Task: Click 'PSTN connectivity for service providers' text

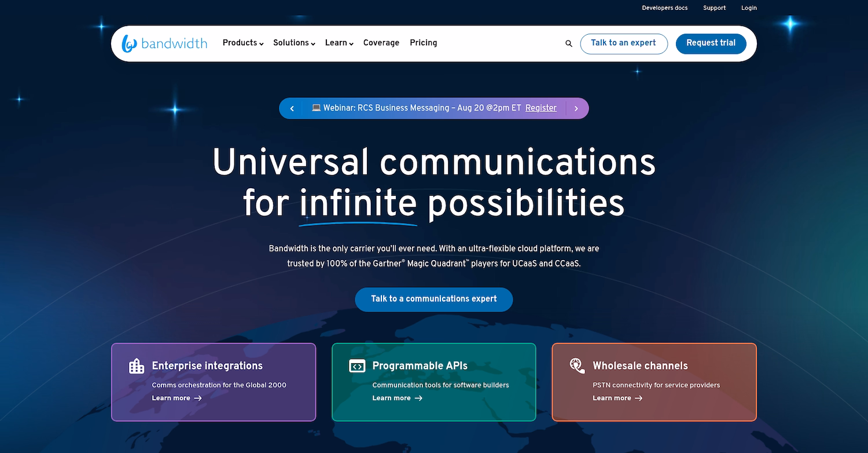Action: pos(657,385)
